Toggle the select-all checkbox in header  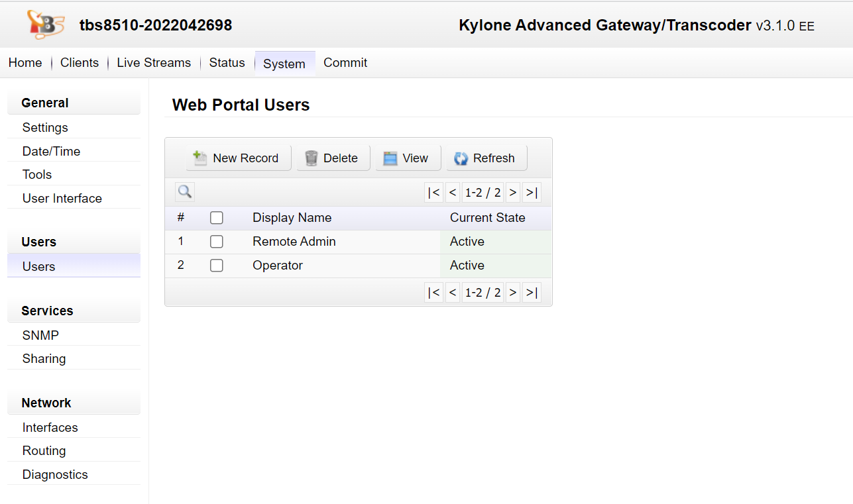(x=216, y=218)
